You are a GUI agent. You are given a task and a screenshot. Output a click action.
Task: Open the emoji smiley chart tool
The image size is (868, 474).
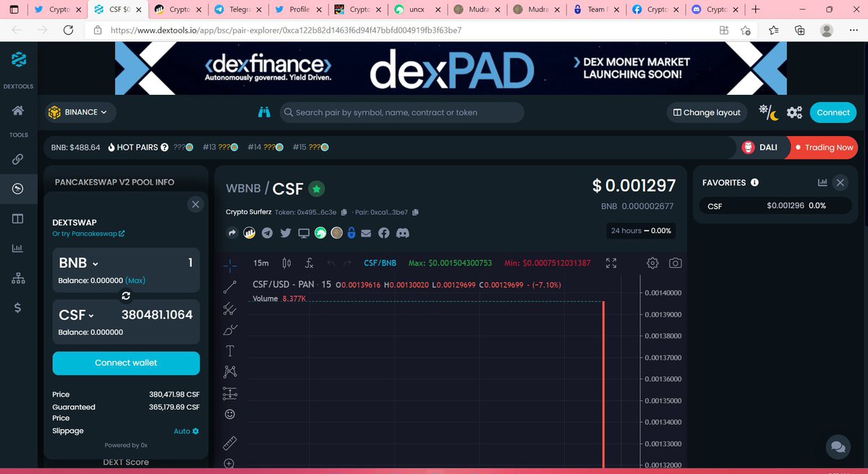tap(230, 415)
